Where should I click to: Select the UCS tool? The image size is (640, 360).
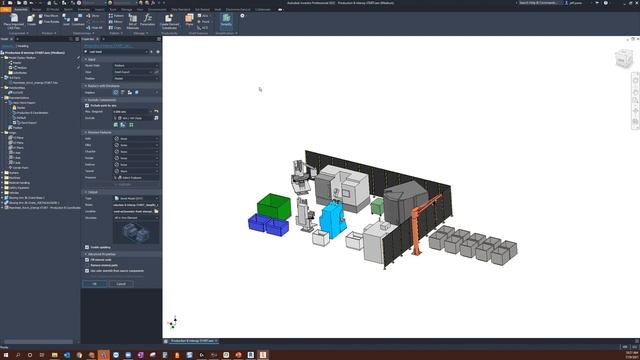[x=202, y=28]
